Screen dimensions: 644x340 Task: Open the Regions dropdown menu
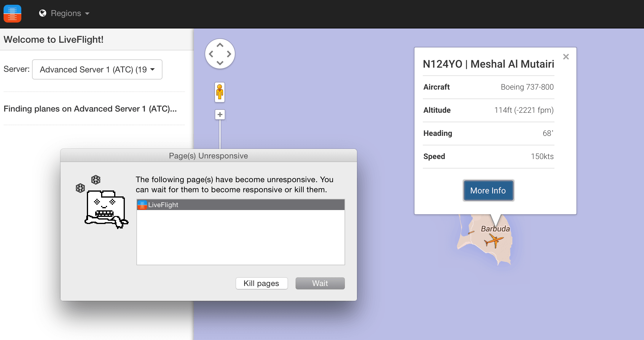(x=66, y=13)
